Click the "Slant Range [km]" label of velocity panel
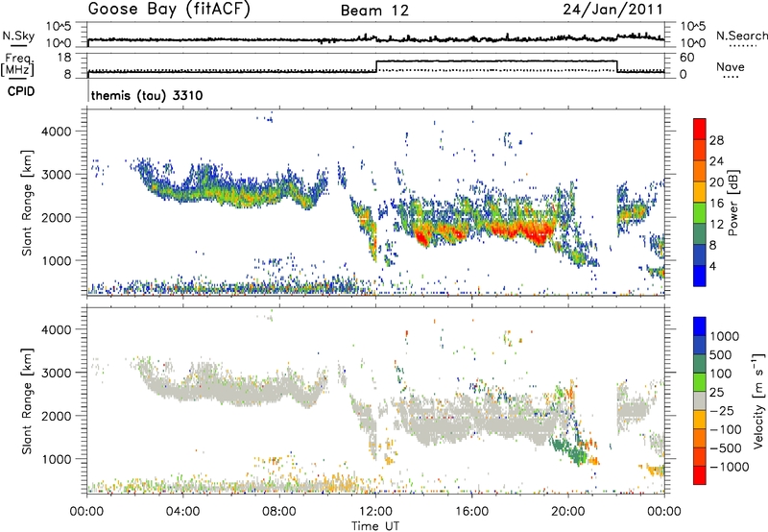 [x=27, y=401]
